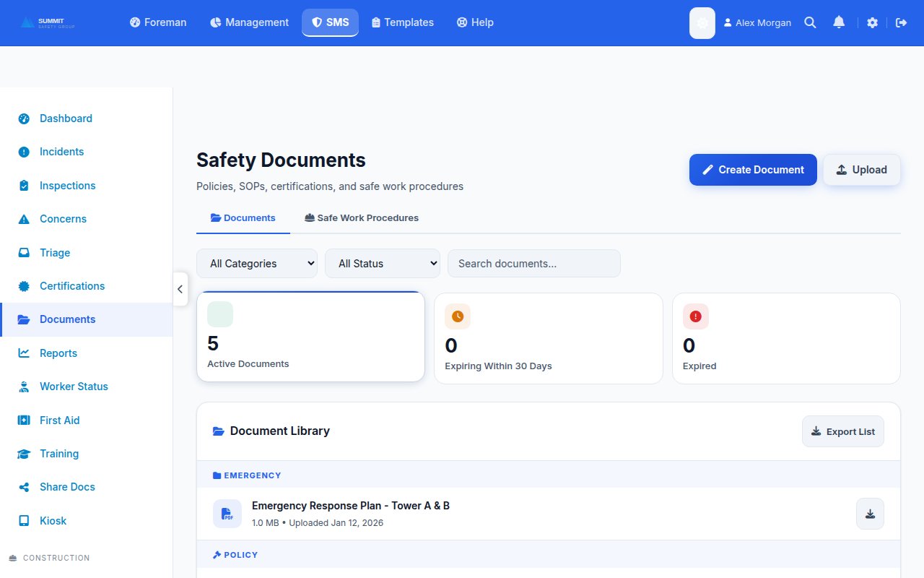
Task: Collapse the EMERGENCY category header
Action: point(549,475)
